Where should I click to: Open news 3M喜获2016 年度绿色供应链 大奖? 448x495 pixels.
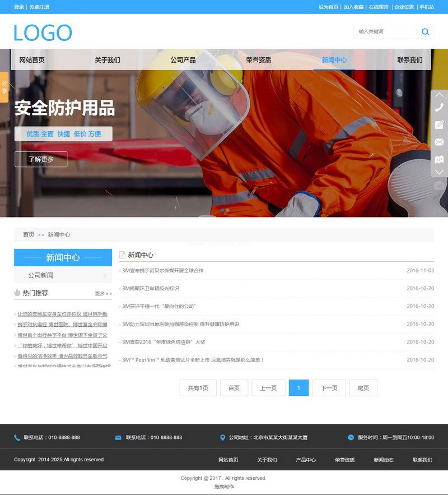tap(164, 342)
